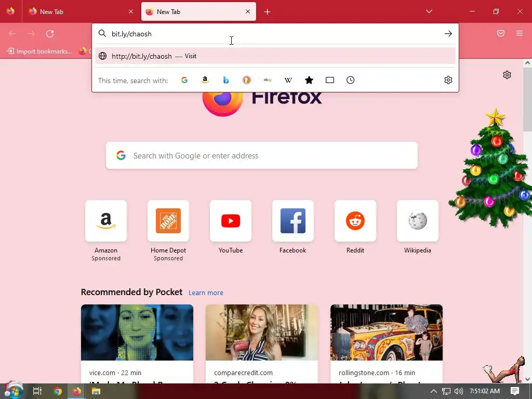Open the volume speaker tray icon
The image size is (532, 399).
click(458, 391)
